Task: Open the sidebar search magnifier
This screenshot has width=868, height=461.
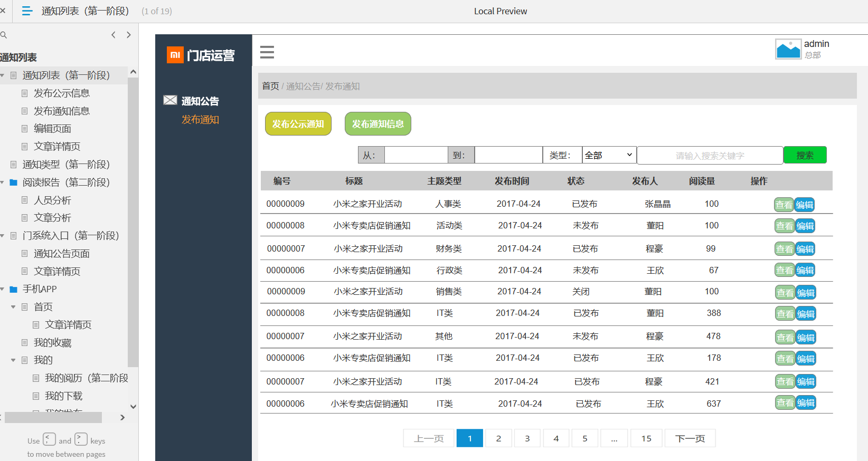Action: coord(4,35)
